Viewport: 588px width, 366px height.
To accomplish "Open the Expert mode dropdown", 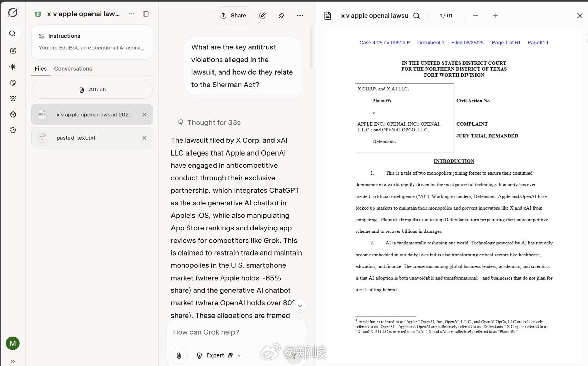I will (219, 355).
